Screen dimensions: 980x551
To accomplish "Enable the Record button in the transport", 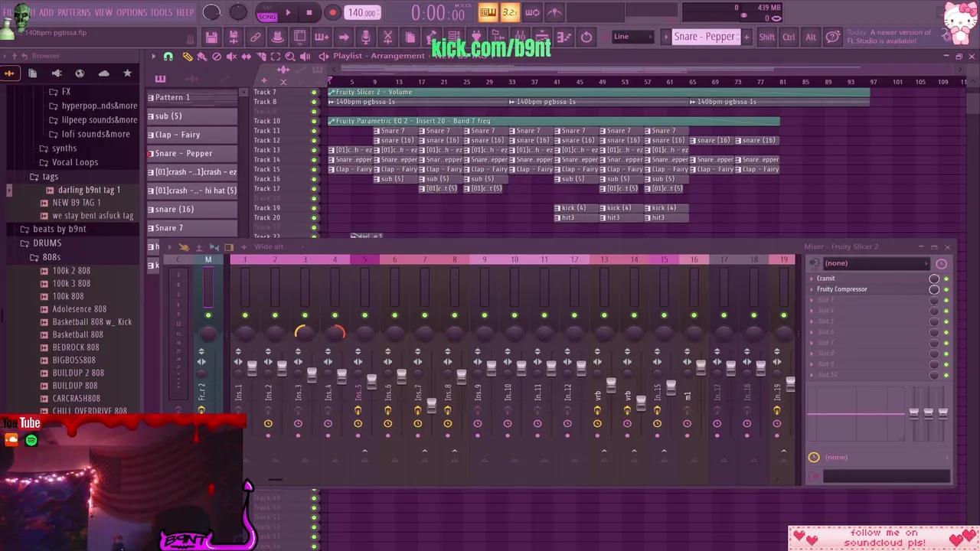I will (x=332, y=12).
